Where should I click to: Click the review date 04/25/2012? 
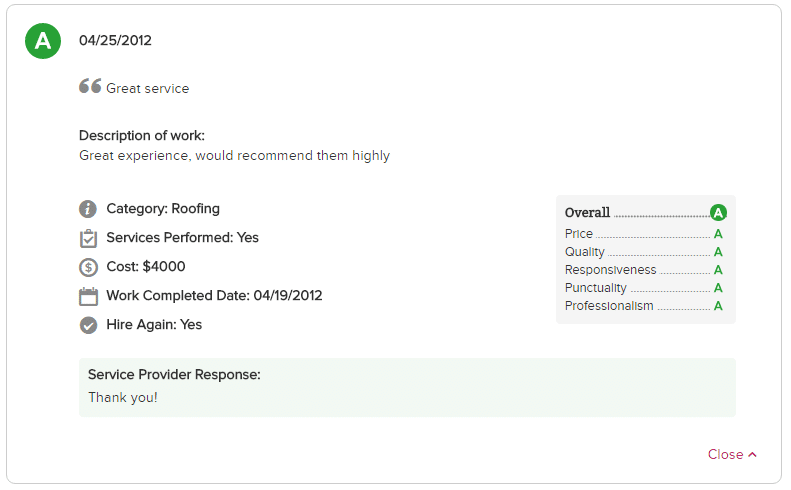pyautogui.click(x=115, y=40)
